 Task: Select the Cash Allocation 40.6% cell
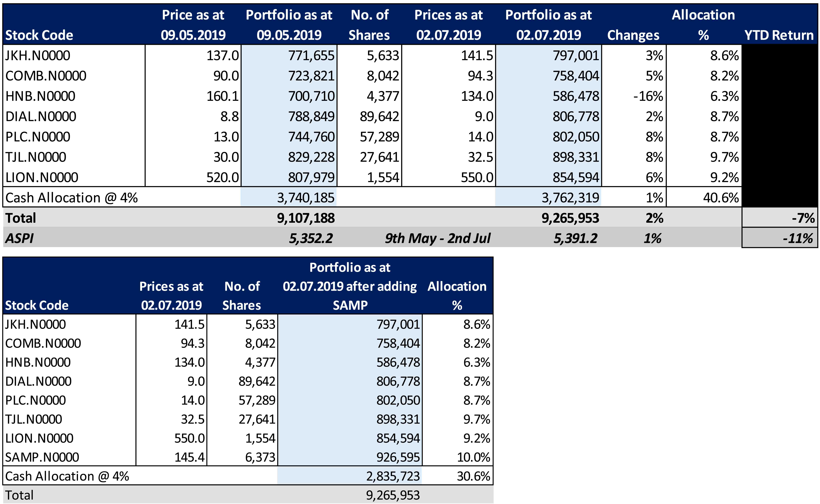click(721, 198)
